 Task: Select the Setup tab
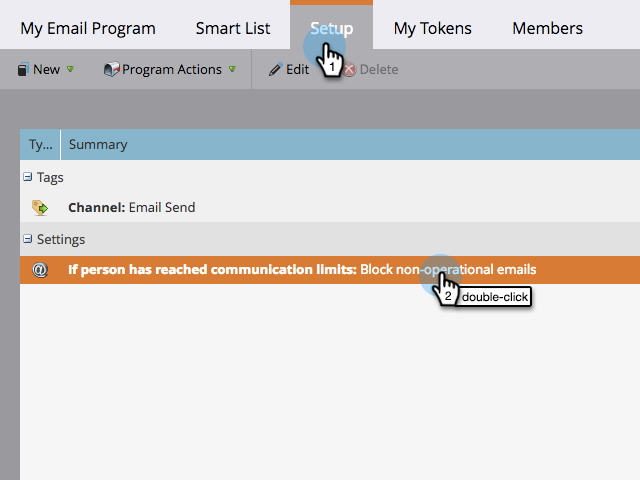pyautogui.click(x=331, y=28)
